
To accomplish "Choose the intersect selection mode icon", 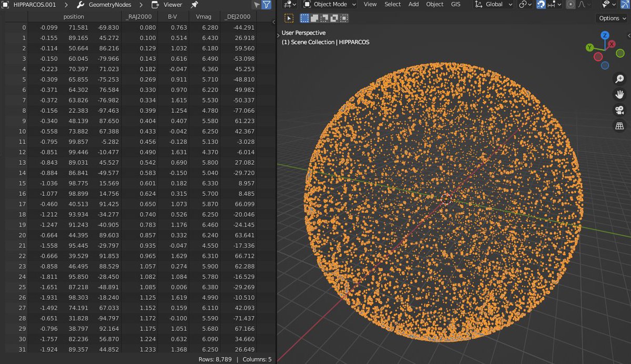I will coord(344,18).
